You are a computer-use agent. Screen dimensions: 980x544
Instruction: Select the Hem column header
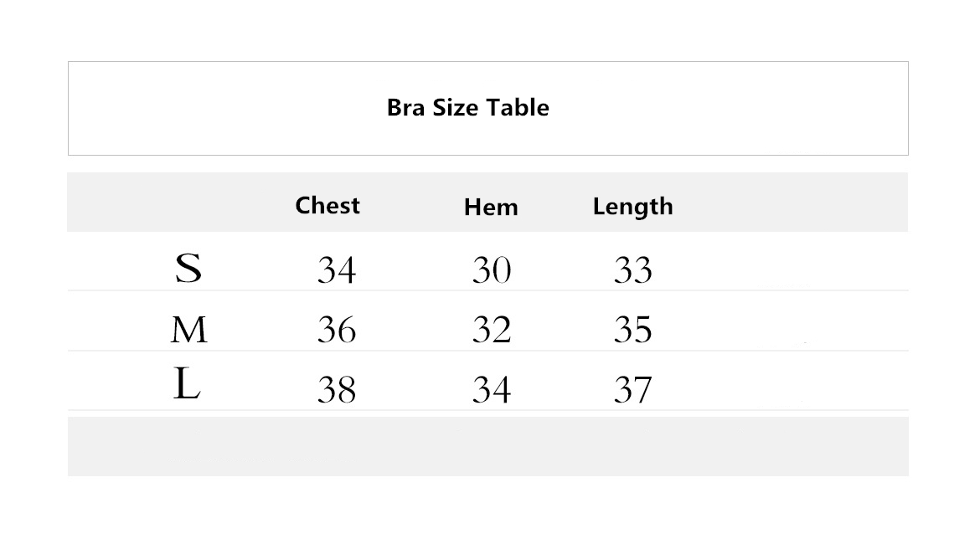(x=491, y=208)
